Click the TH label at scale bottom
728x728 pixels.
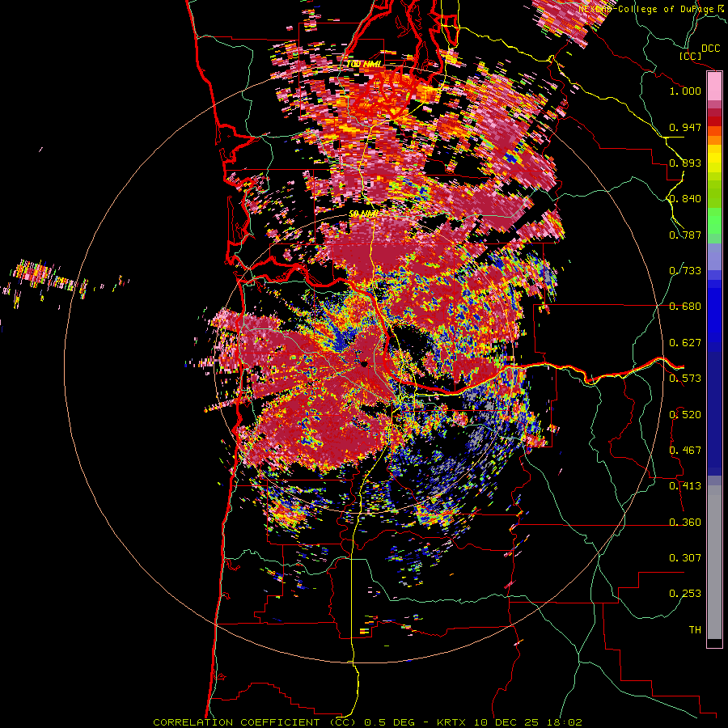695,630
